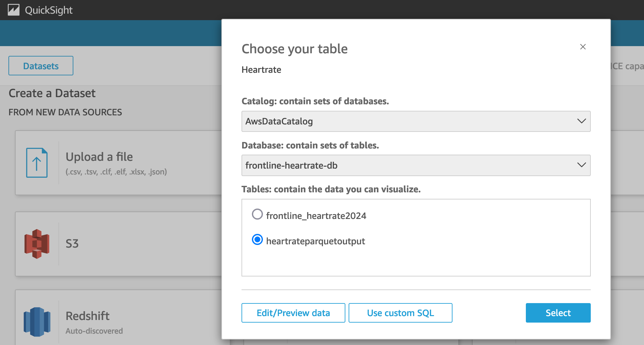Select the frontline_heartrate2024 radio button
This screenshot has height=345, width=644.
[257, 214]
